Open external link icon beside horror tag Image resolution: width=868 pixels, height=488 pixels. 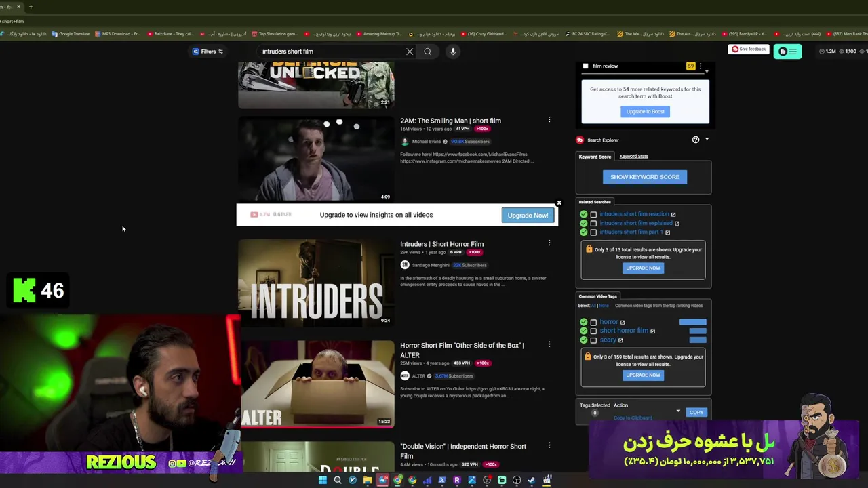623,323
